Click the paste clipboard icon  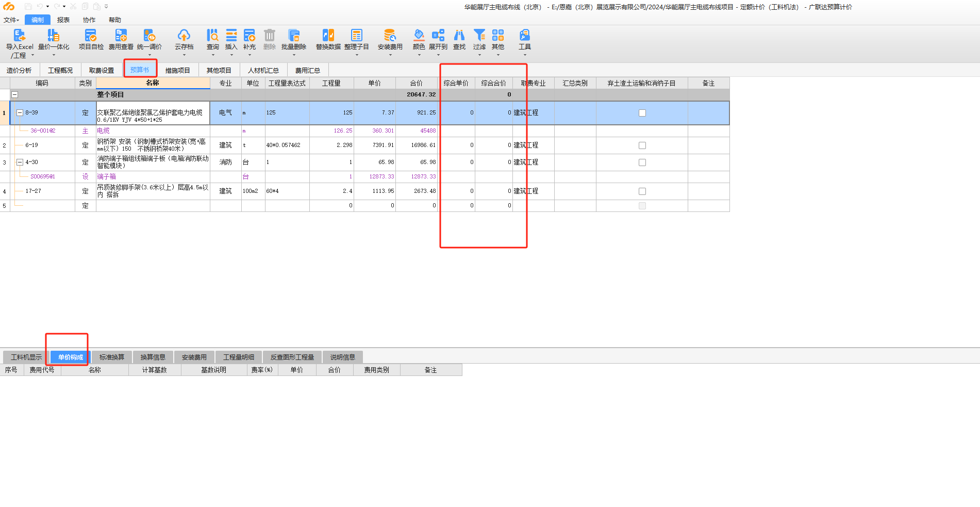[x=97, y=7]
